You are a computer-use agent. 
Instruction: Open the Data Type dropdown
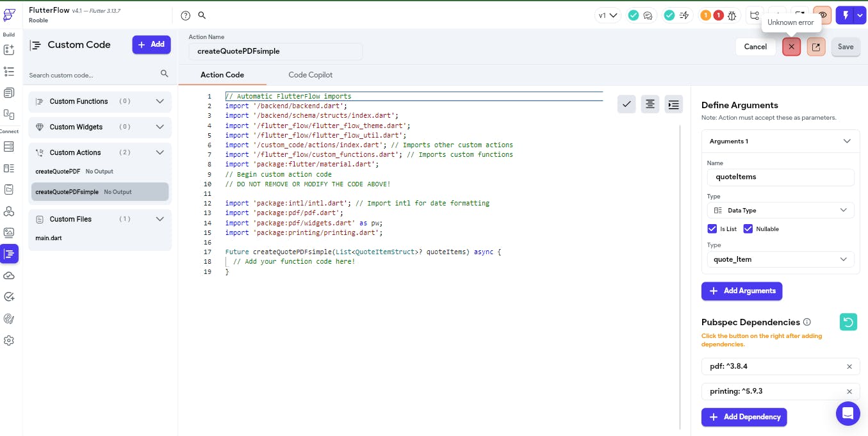pyautogui.click(x=780, y=210)
